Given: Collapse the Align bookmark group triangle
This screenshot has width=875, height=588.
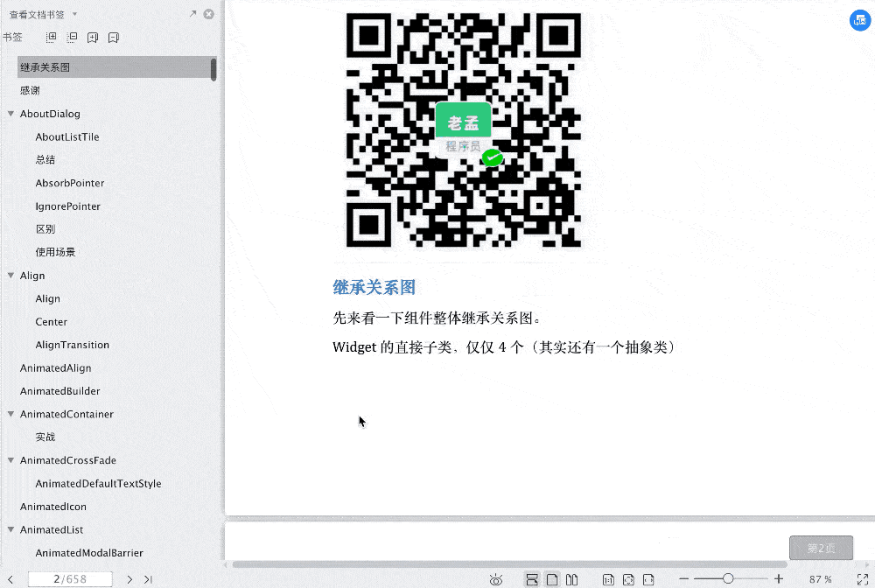Looking at the screenshot, I should pos(10,275).
